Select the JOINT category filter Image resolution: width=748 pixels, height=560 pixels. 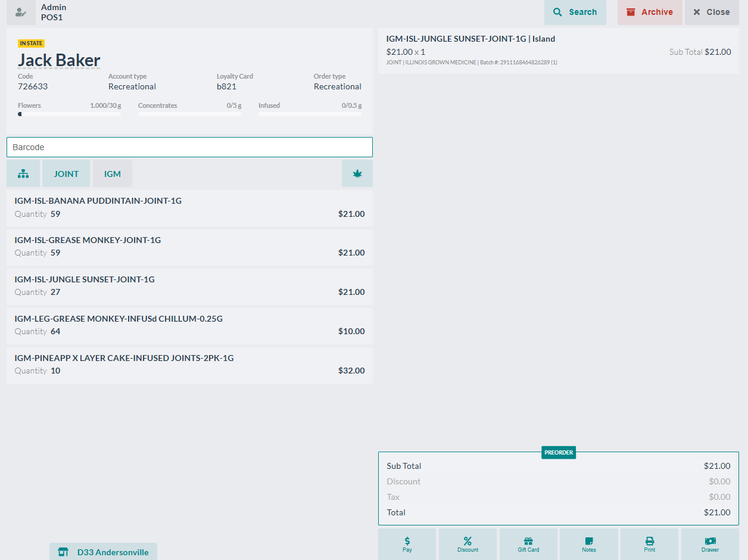tap(66, 173)
